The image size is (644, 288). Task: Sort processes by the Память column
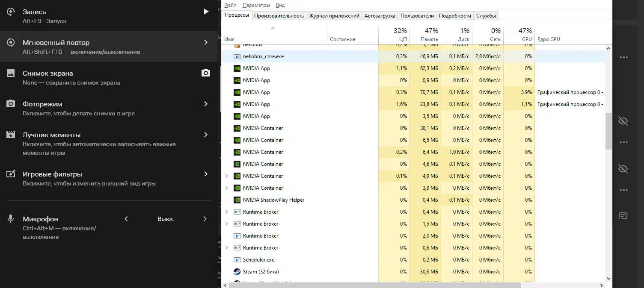click(425, 35)
